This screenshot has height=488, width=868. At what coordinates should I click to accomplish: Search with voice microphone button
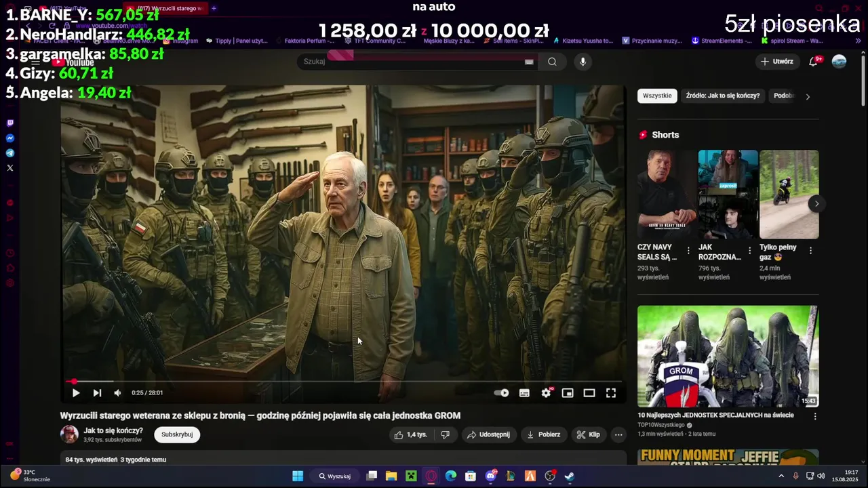tap(583, 62)
